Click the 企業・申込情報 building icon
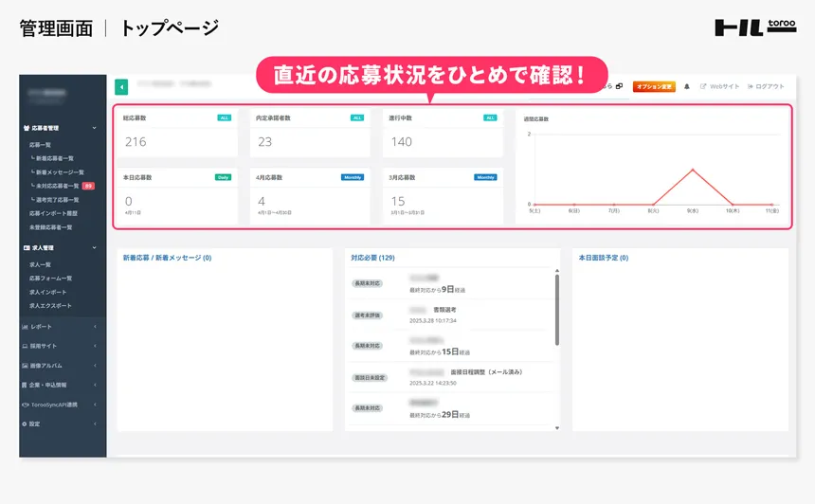Image resolution: width=815 pixels, height=504 pixels. pos(24,385)
